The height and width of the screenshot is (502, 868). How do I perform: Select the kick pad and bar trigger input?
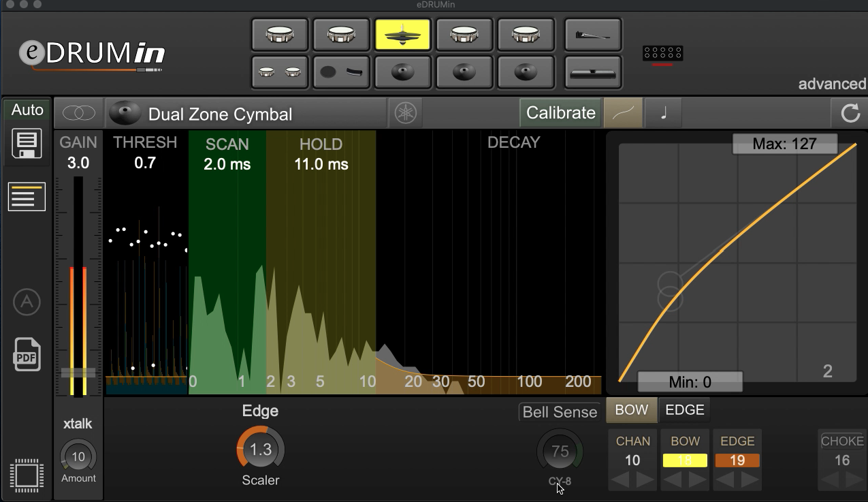tap(340, 72)
